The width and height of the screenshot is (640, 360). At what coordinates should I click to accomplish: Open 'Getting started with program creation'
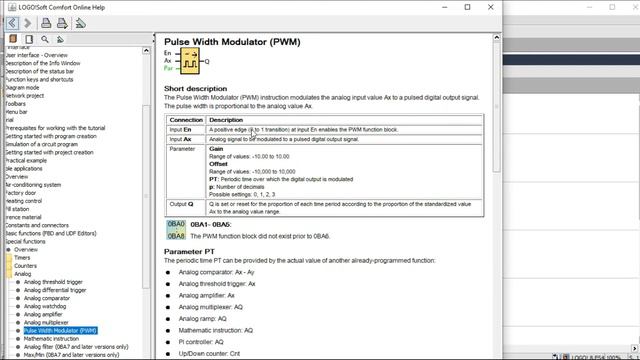click(x=51, y=136)
